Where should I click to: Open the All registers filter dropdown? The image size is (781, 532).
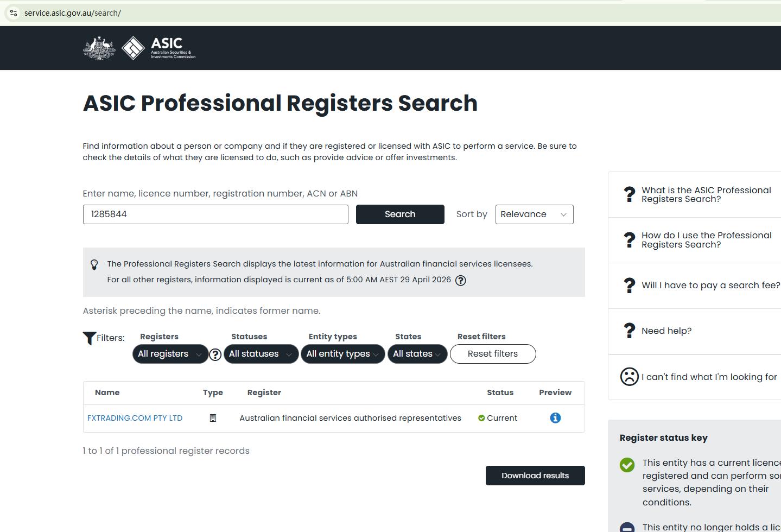pyautogui.click(x=170, y=354)
